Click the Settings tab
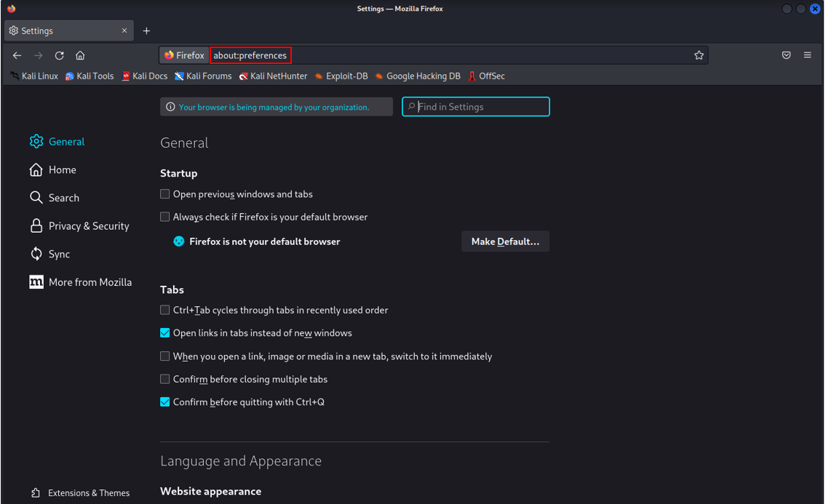 tap(68, 31)
